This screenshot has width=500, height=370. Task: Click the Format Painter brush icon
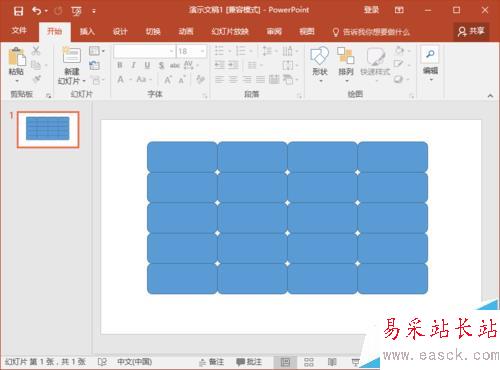click(x=37, y=79)
